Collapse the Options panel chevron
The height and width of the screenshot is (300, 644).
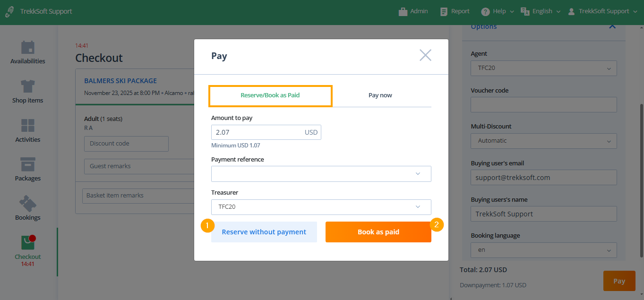tap(612, 26)
